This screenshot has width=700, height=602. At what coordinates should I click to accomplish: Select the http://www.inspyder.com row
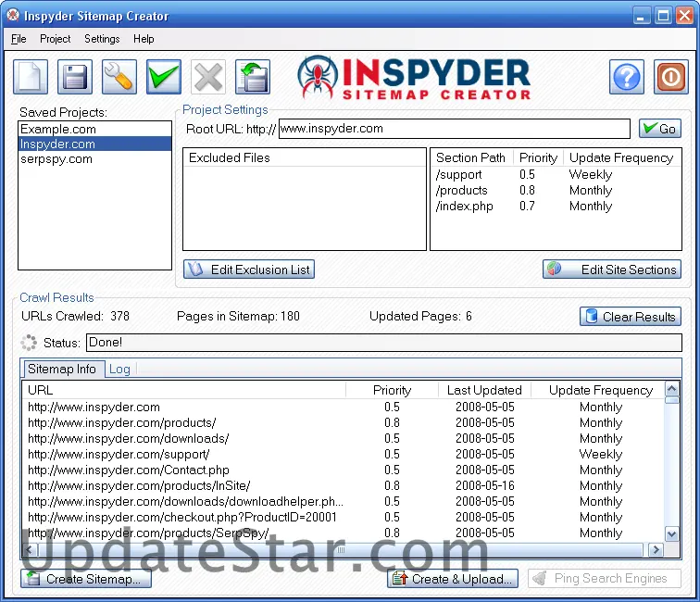[x=343, y=407]
